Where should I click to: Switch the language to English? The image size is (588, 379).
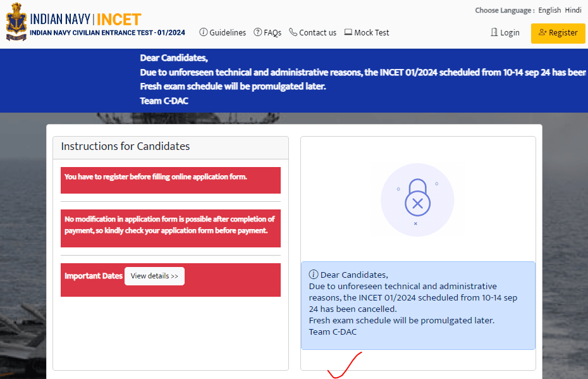point(549,10)
